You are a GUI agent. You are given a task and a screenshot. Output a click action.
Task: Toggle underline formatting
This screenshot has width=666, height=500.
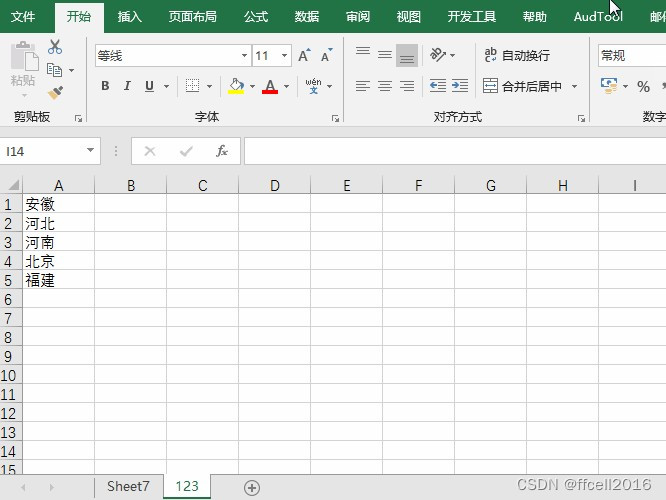tap(149, 86)
